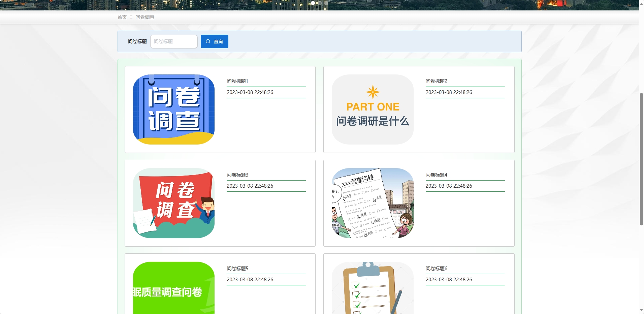
Task: Open the XXX调查问卷 cartoon thumbnail
Action: (373, 203)
